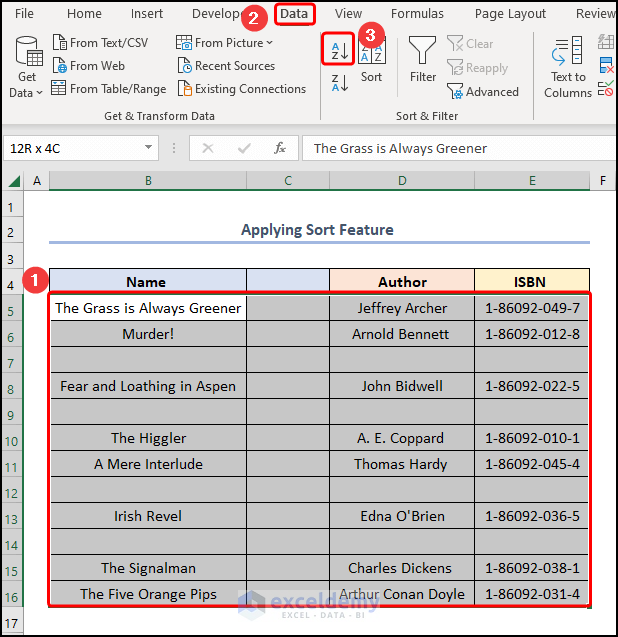Import data From Text/CSV

click(x=100, y=43)
